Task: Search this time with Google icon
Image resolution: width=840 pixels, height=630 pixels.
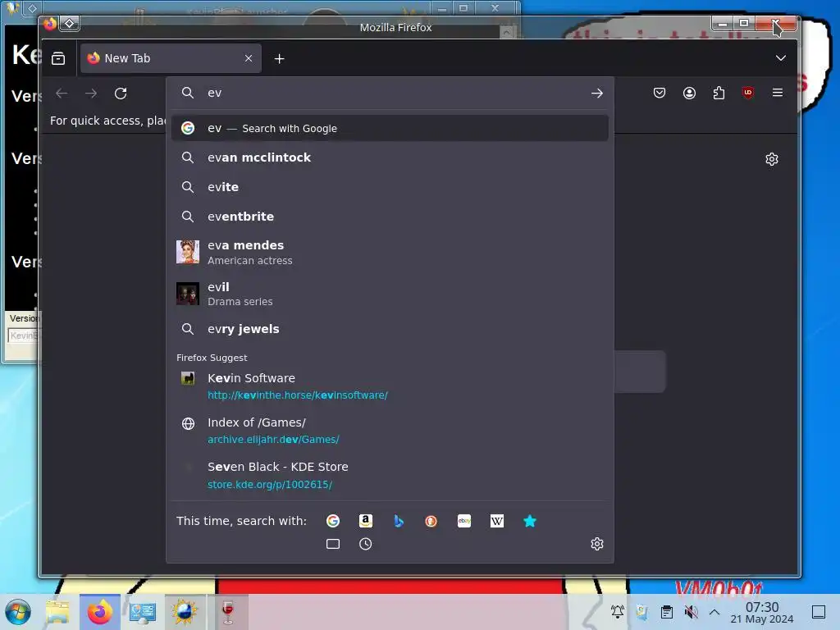Action: tap(333, 521)
